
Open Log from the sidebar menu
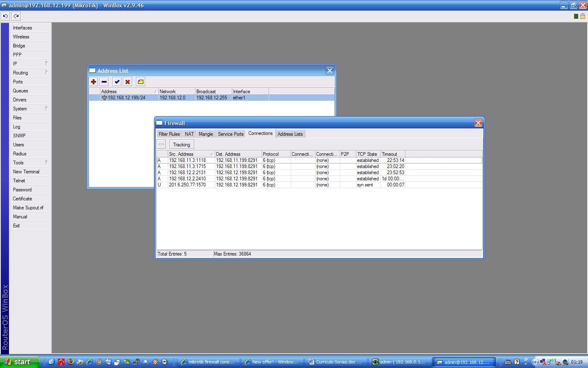click(30, 126)
